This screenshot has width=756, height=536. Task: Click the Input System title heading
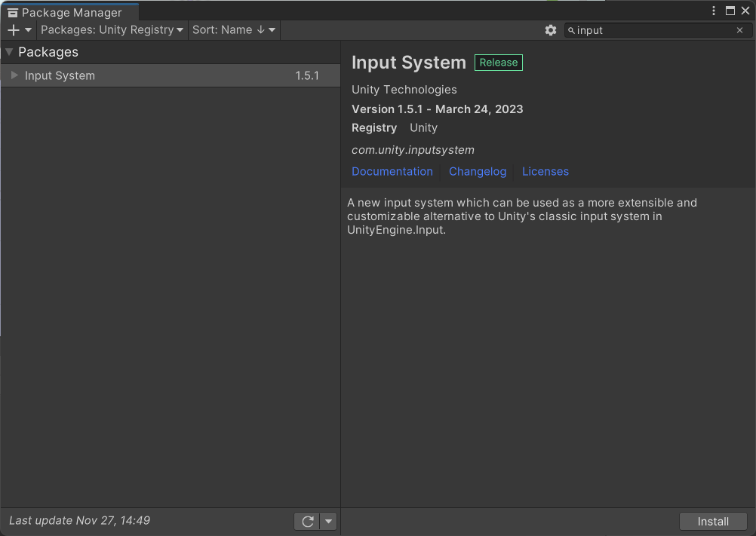click(409, 63)
